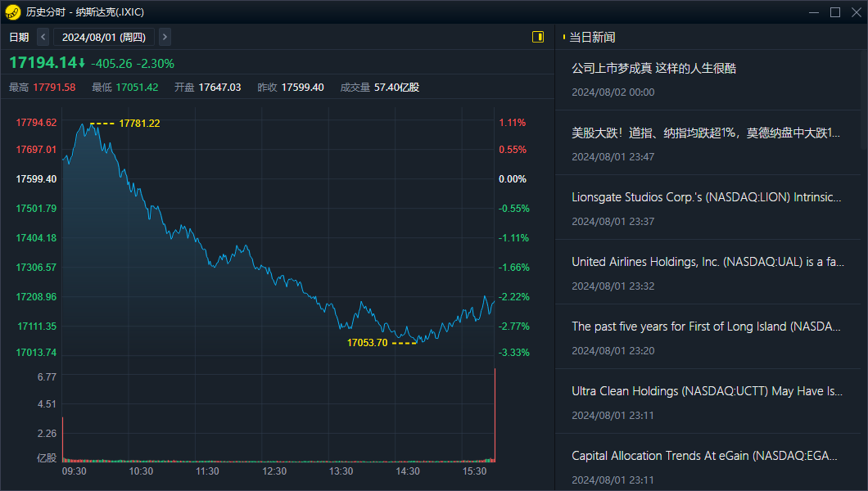The height and width of the screenshot is (491, 868).
Task: Click y-axis label 17501.79
Action: (x=37, y=209)
